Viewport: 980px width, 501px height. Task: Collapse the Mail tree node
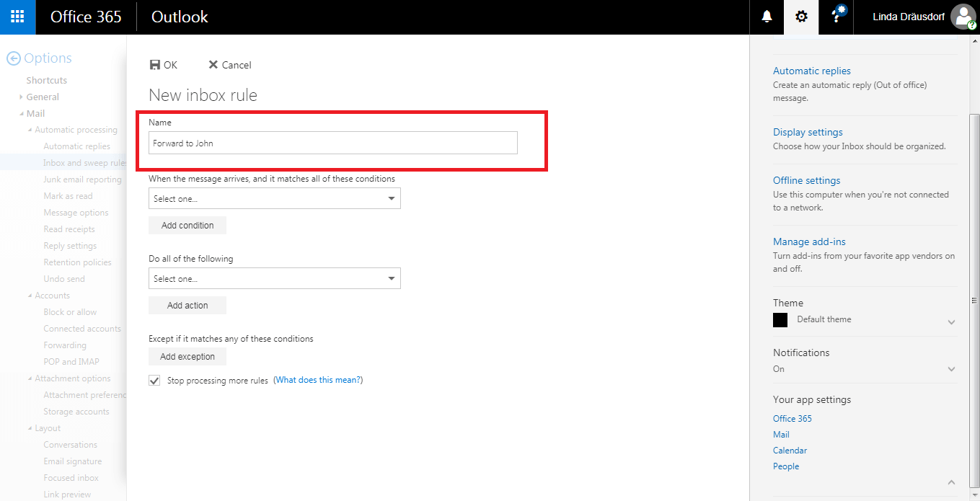(21, 114)
